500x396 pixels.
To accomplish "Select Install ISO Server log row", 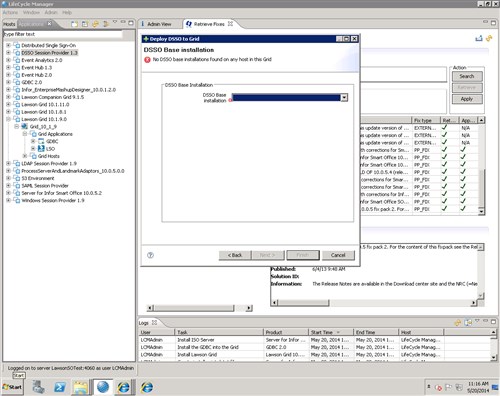I will (315, 340).
